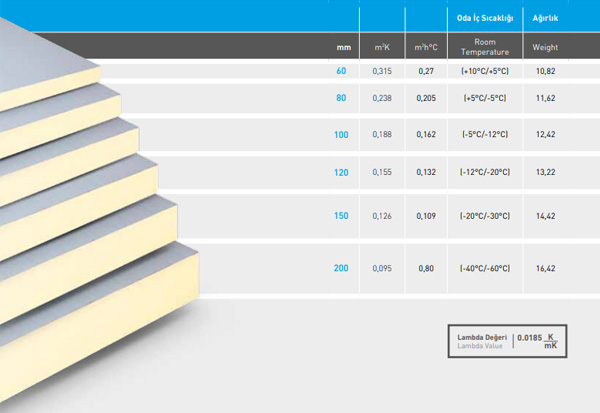Select the 'Room Temperature' header cell

pos(484,46)
